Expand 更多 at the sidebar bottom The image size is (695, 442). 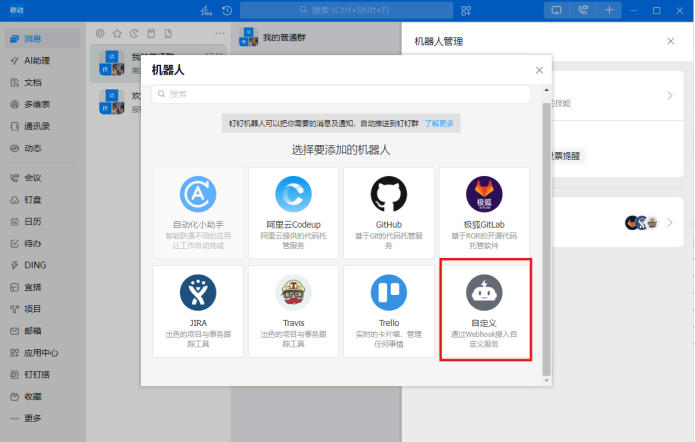(33, 417)
